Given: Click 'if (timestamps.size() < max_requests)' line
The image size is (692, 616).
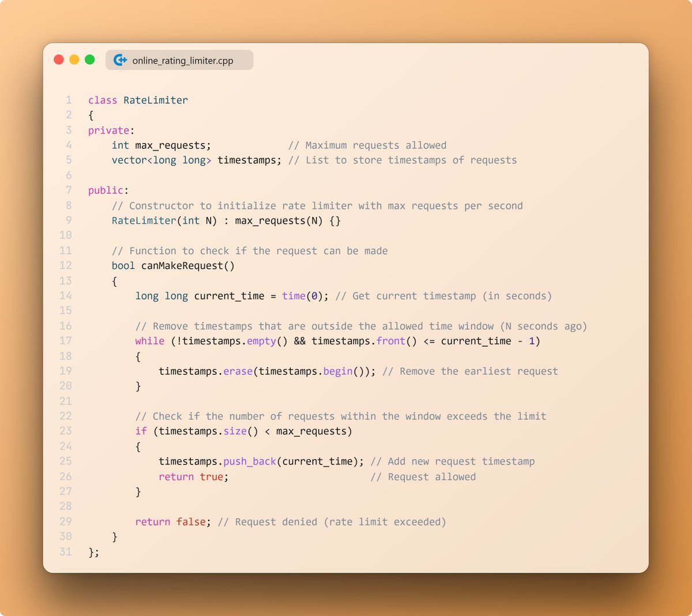Looking at the screenshot, I should click(x=244, y=431).
